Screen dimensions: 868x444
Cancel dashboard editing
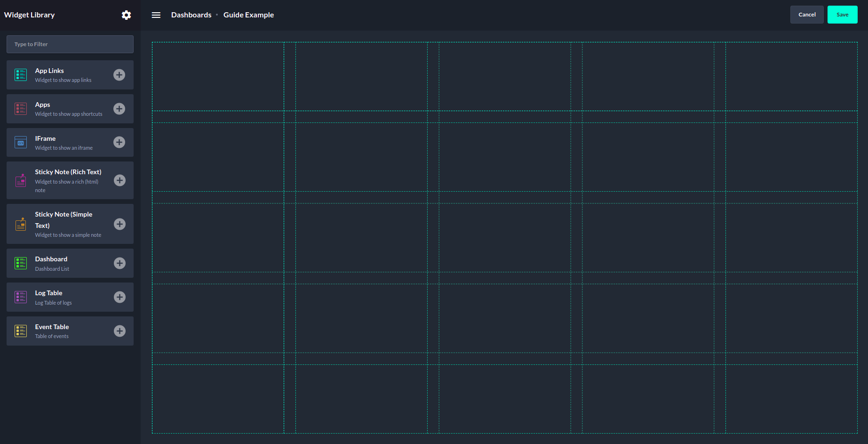[x=806, y=15]
